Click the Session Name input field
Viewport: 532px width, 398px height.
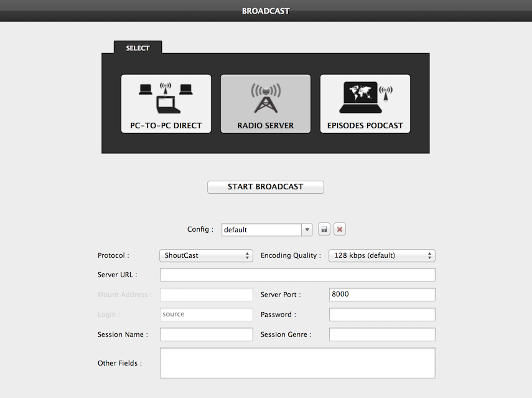(x=207, y=334)
